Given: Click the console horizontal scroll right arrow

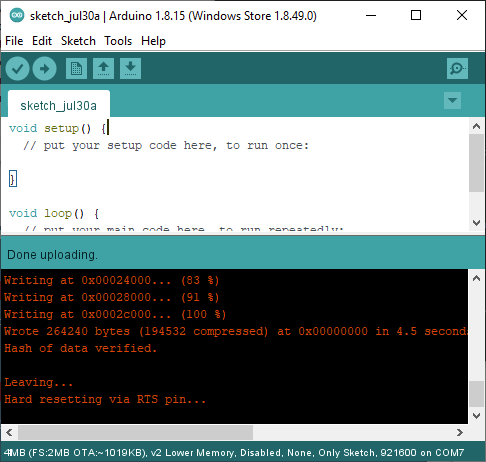Looking at the screenshot, I should coord(460,433).
